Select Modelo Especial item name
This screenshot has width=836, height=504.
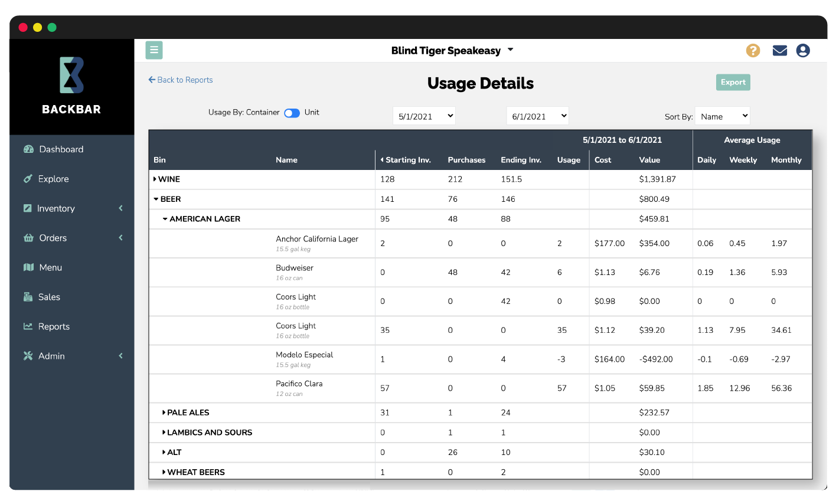point(304,355)
